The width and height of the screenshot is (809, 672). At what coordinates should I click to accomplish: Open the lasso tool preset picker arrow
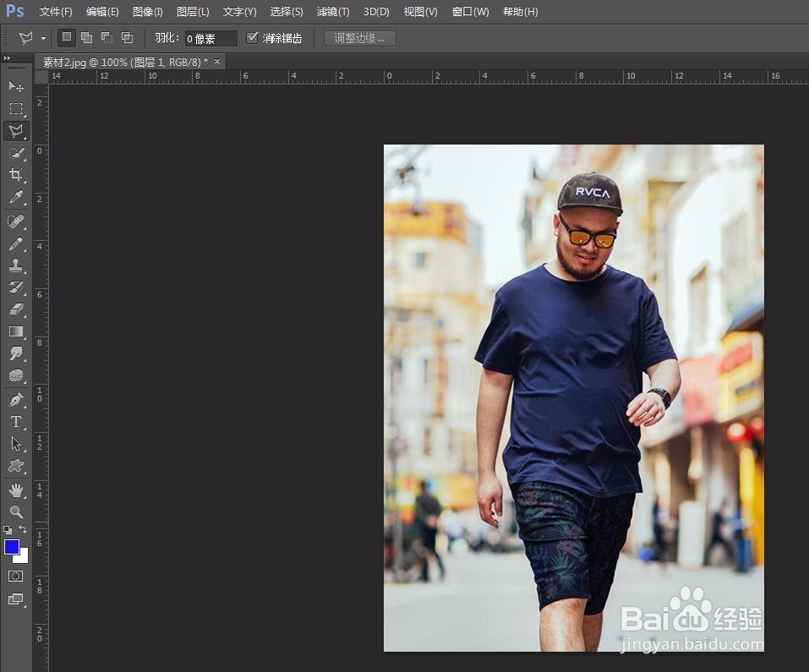click(x=43, y=39)
